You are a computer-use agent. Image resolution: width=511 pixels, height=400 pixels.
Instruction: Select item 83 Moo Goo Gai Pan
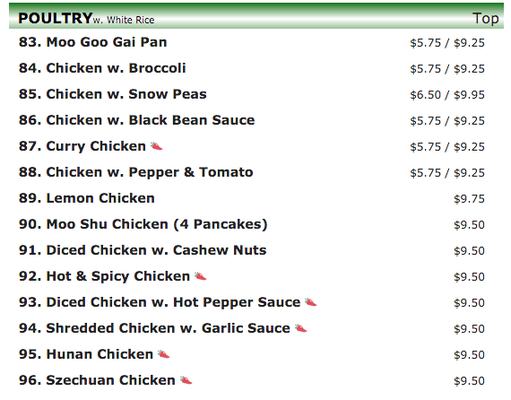[93, 42]
